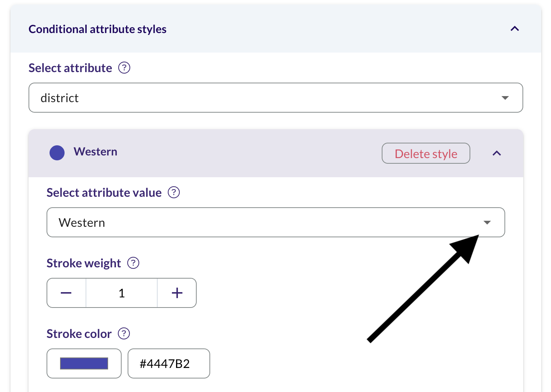Viewport: 551px width, 392px height.
Task: Click the Delete style button
Action: pyautogui.click(x=426, y=153)
